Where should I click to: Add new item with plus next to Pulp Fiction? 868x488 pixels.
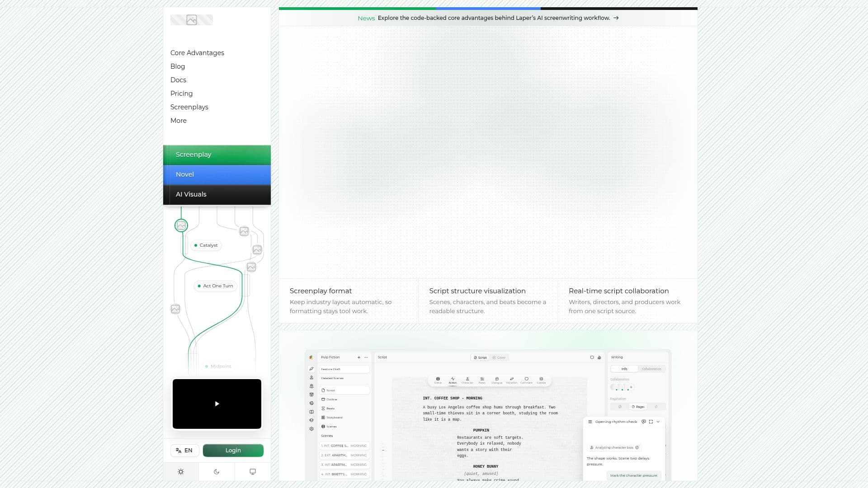click(x=359, y=357)
